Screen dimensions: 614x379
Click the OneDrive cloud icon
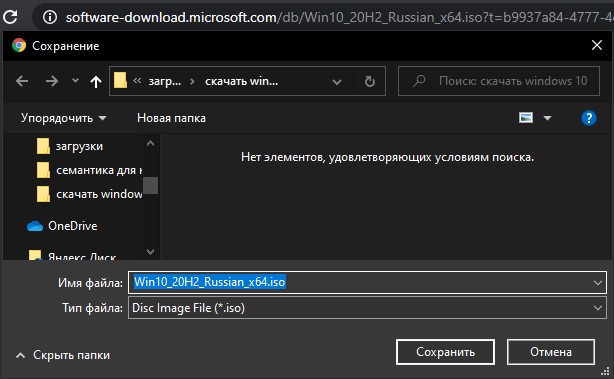click(x=35, y=226)
